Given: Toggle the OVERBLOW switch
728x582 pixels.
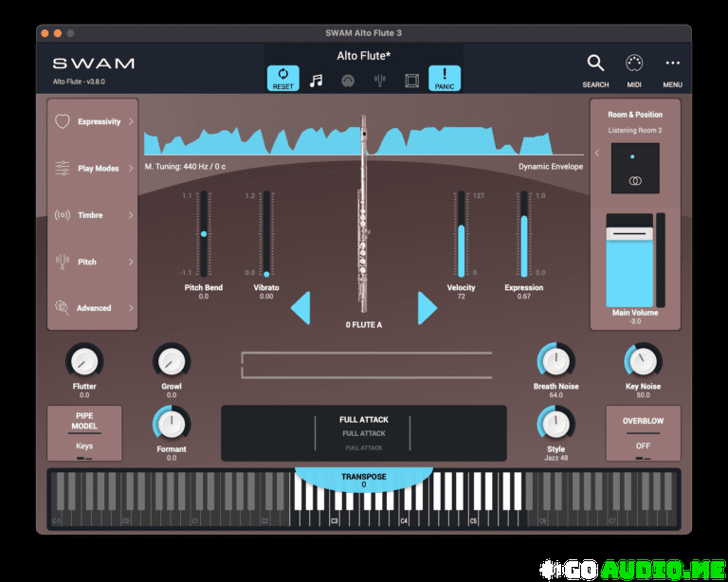Looking at the screenshot, I should pyautogui.click(x=643, y=433).
